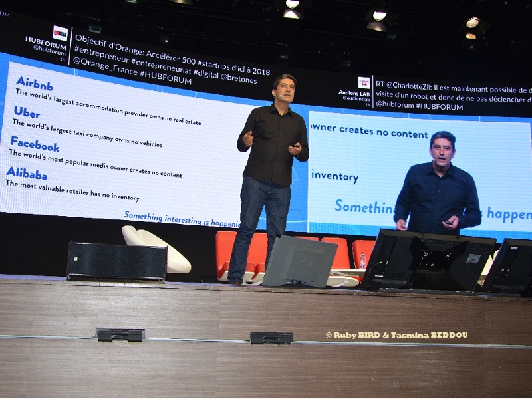532x399 pixels.
Task: Click the "#entrepreneuriat" hashtag
Action: pyautogui.click(x=161, y=67)
